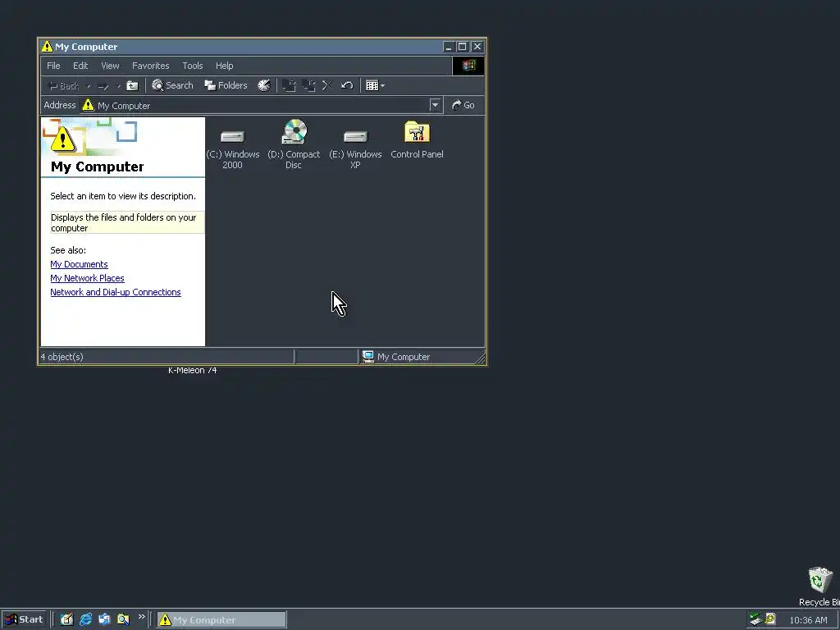
Task: Click the Forward arrow toolbar button
Action: (x=103, y=85)
